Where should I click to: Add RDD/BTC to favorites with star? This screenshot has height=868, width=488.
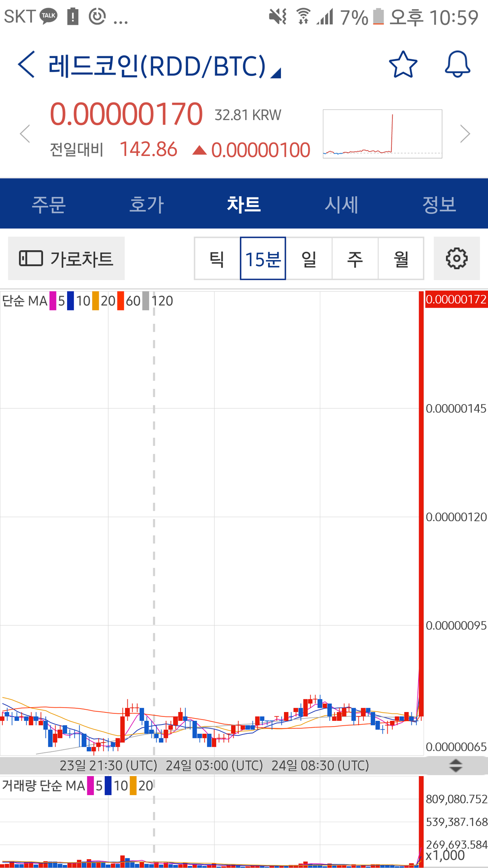(403, 64)
